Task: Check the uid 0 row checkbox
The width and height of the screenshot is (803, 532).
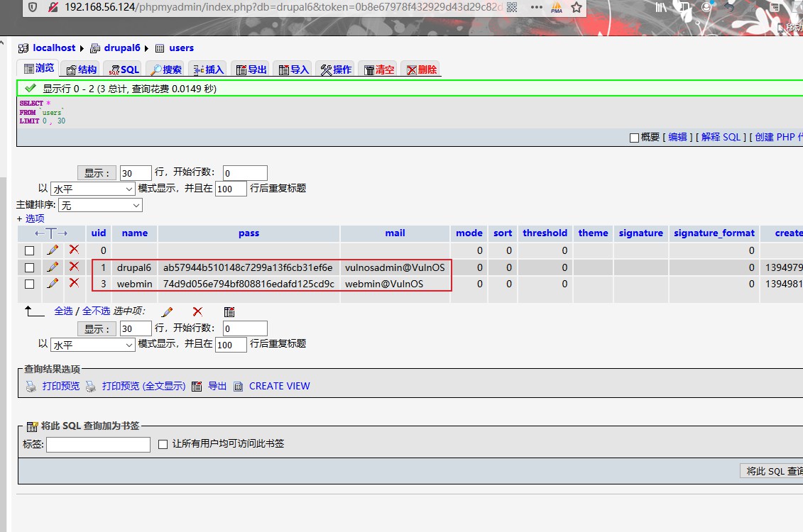Action: tap(30, 250)
